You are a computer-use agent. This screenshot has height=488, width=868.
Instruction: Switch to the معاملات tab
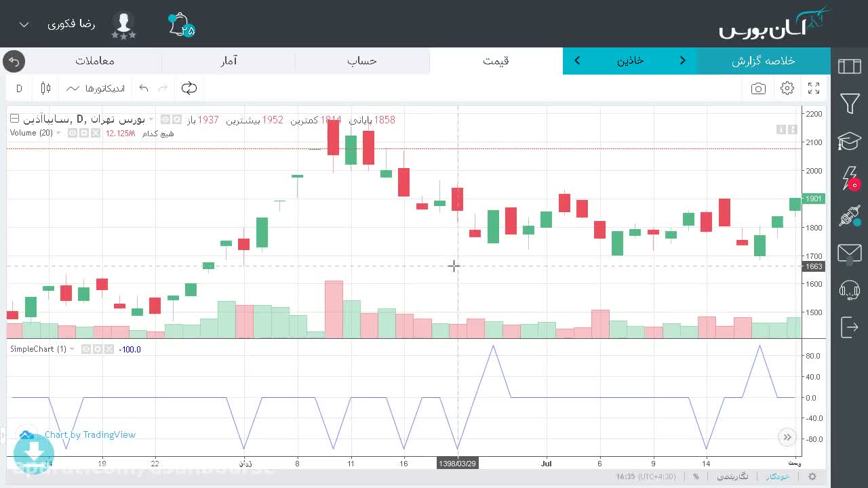(95, 60)
